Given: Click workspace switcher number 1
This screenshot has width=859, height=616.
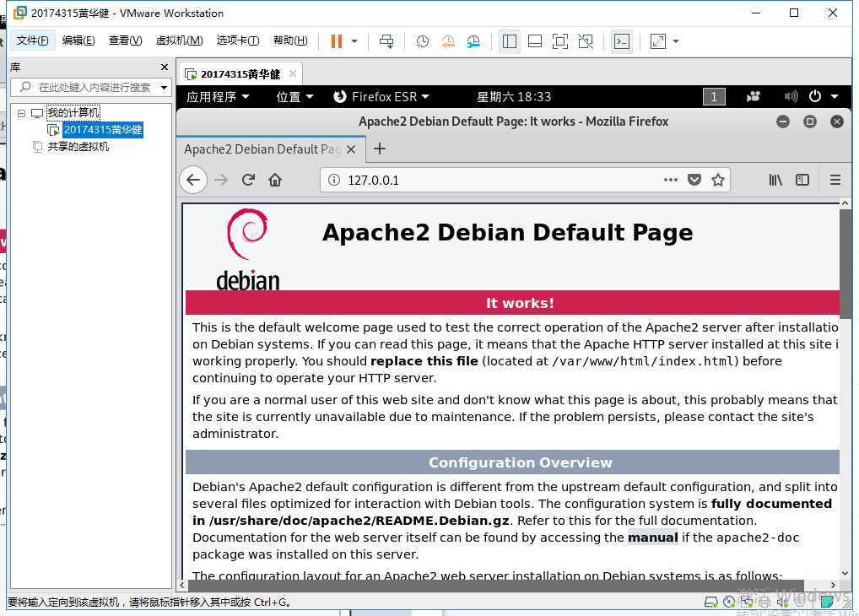Looking at the screenshot, I should (x=714, y=97).
